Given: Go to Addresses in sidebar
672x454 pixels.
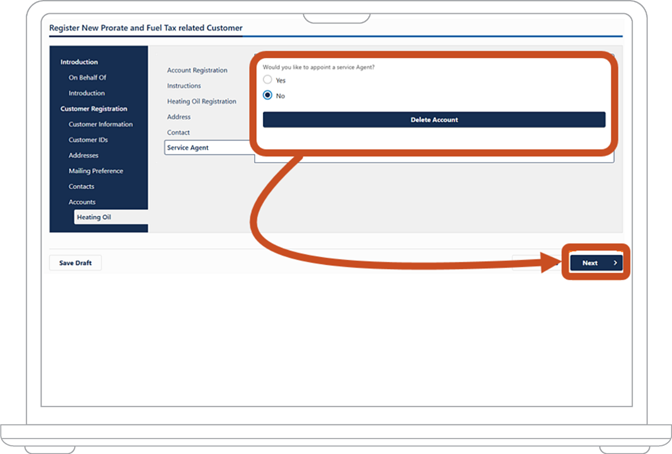Looking at the screenshot, I should coord(84,155).
